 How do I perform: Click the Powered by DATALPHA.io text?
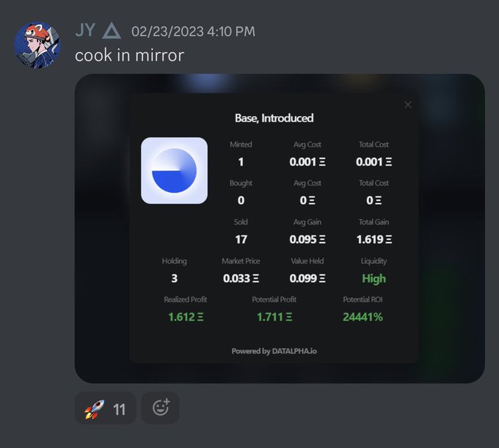[274, 351]
